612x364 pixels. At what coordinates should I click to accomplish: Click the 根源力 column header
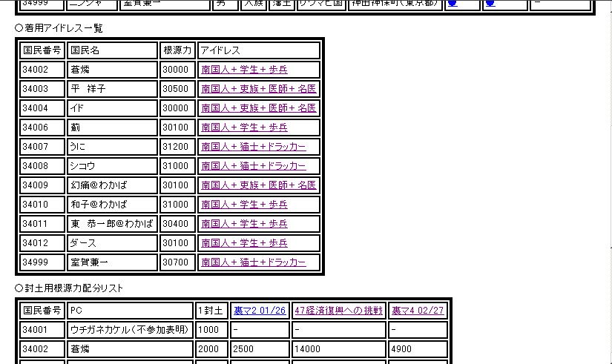coord(177,50)
